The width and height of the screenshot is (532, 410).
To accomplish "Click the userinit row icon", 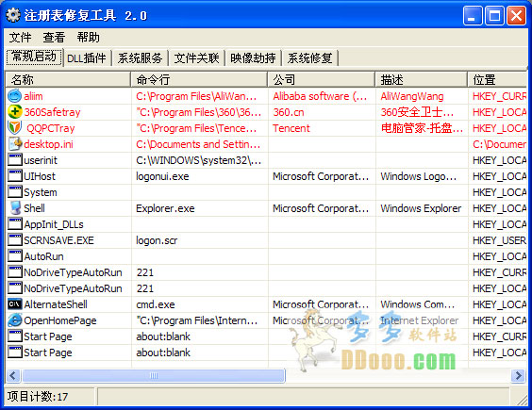I will (x=14, y=159).
